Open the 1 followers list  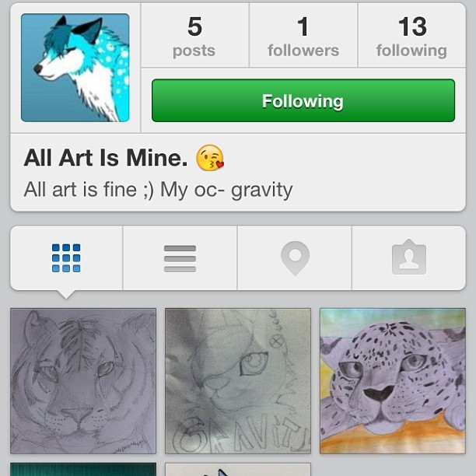(x=303, y=36)
